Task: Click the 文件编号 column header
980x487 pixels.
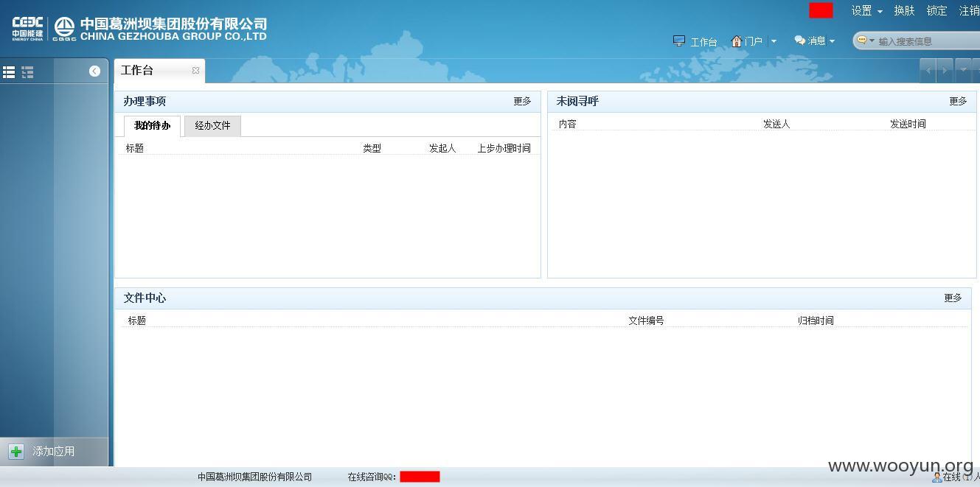Action: pos(646,320)
